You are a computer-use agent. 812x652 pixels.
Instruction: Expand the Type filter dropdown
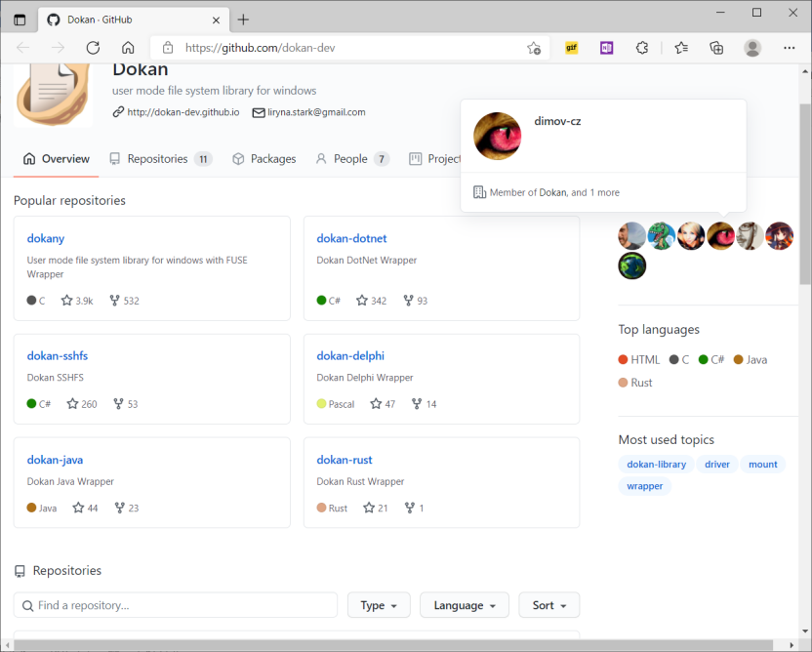378,605
